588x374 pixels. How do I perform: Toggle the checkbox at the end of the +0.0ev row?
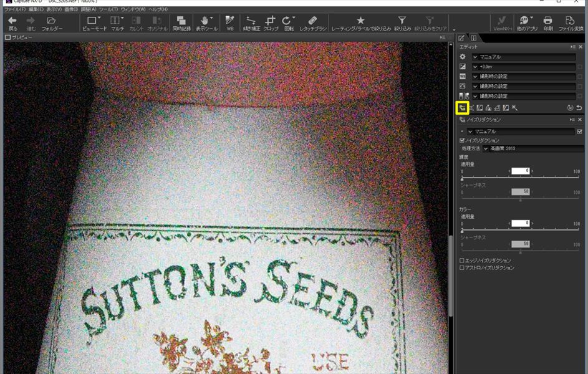click(x=580, y=67)
